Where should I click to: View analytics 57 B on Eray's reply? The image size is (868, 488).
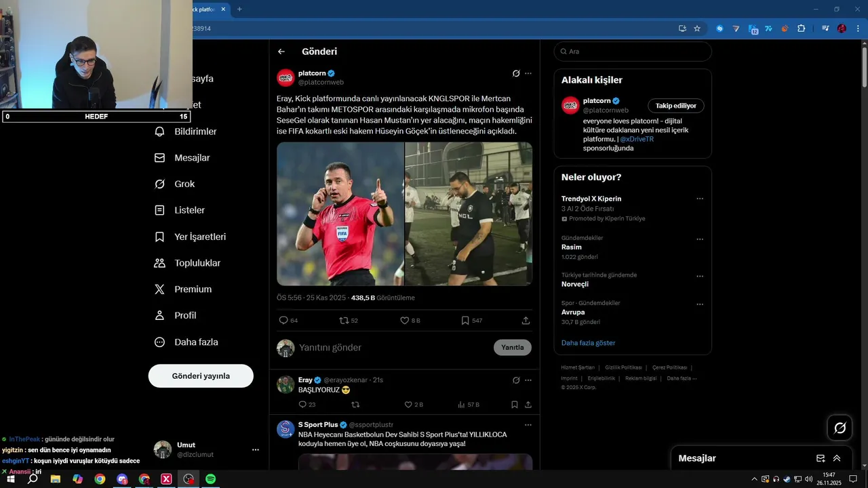(x=469, y=405)
